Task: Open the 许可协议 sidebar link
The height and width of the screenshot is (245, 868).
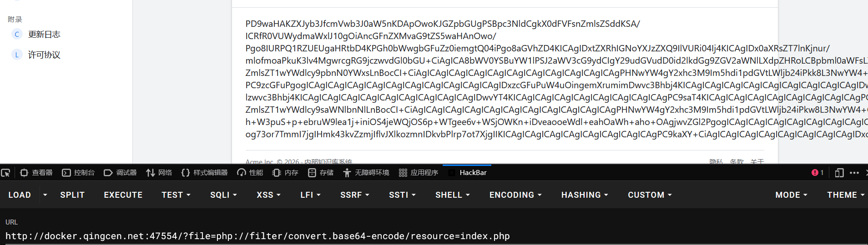Action: tap(44, 55)
